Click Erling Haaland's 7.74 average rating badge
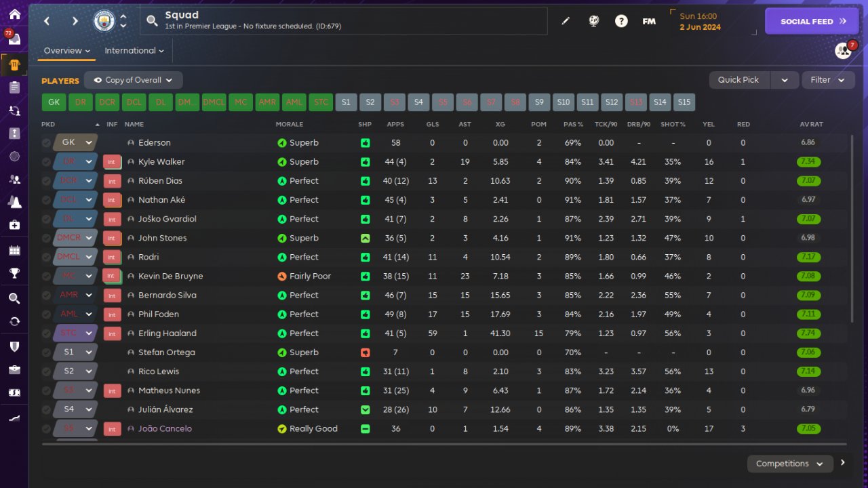Image resolution: width=868 pixels, height=488 pixels. (x=808, y=333)
